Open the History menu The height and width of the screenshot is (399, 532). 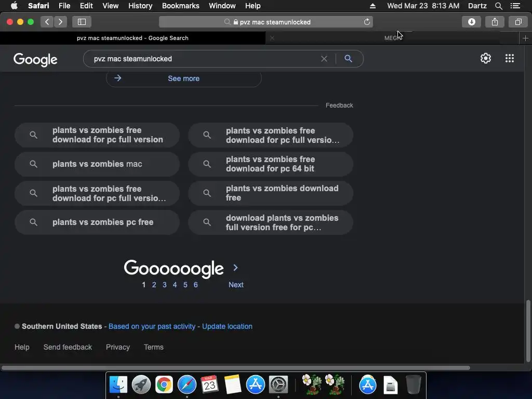click(140, 6)
